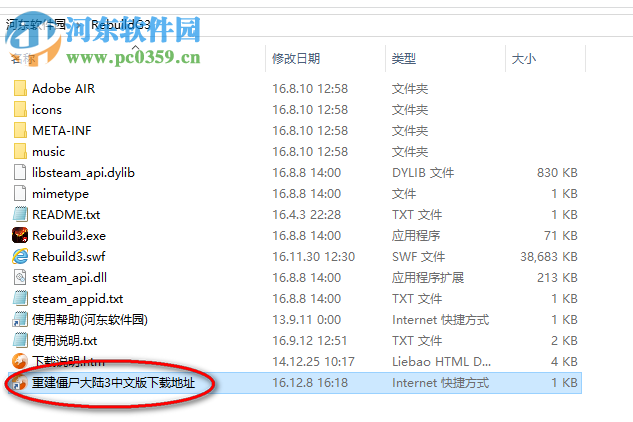
Task: Click the steam_appid.txt notepad icon
Action: click(20, 298)
